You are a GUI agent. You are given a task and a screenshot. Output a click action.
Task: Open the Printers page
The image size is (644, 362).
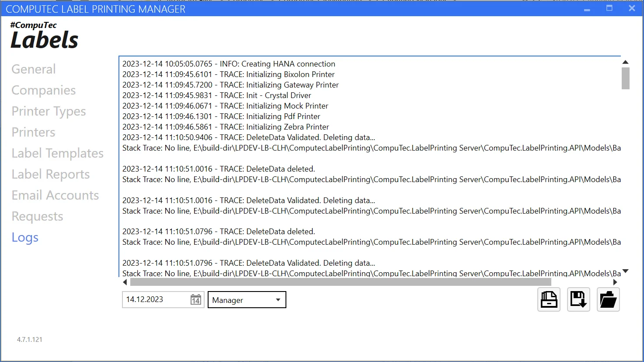(x=34, y=132)
